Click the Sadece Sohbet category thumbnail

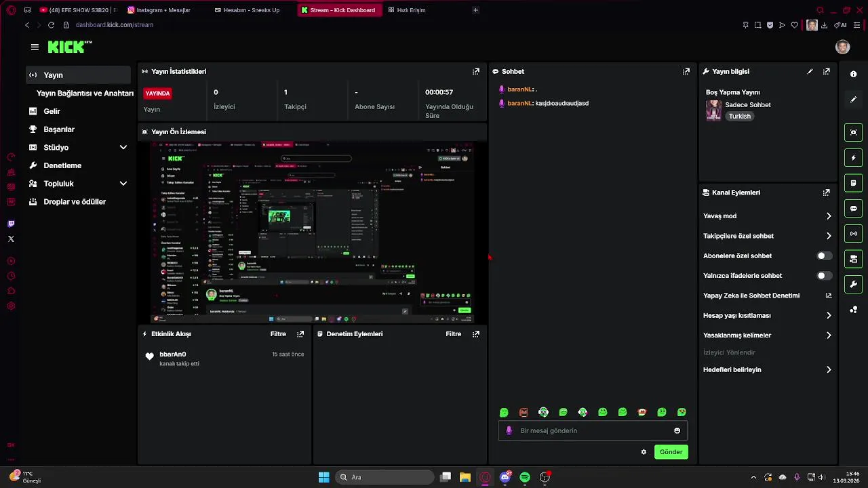[x=713, y=110]
